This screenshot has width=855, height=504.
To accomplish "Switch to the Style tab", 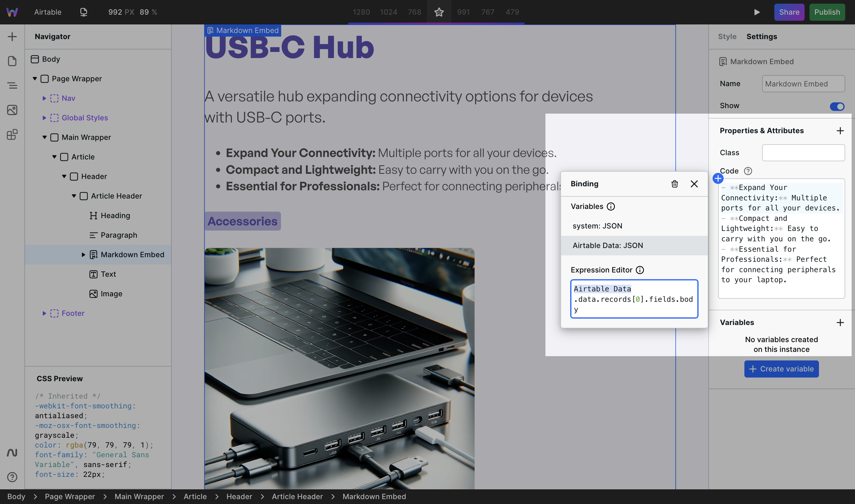I will pyautogui.click(x=727, y=37).
